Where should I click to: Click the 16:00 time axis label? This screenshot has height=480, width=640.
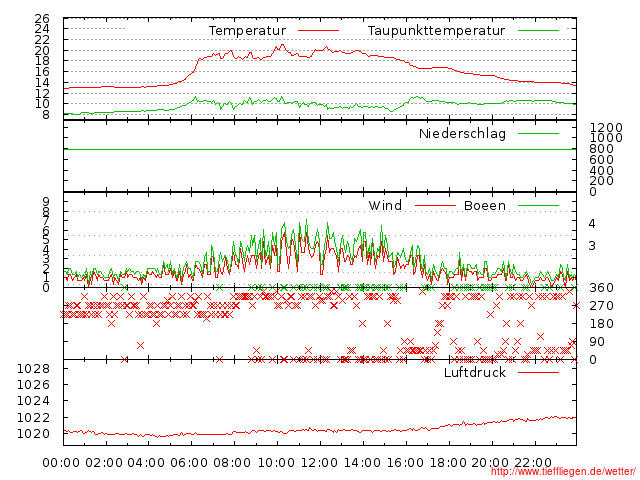click(405, 463)
